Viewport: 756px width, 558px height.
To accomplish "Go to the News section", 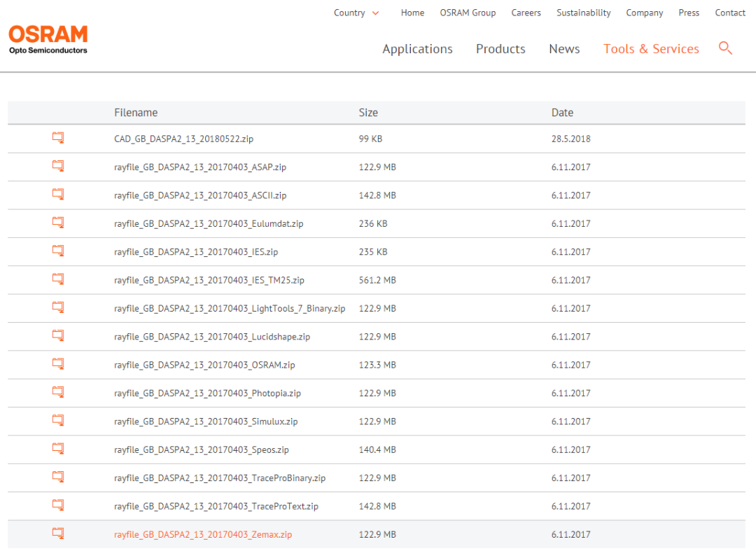I will pyautogui.click(x=564, y=49).
